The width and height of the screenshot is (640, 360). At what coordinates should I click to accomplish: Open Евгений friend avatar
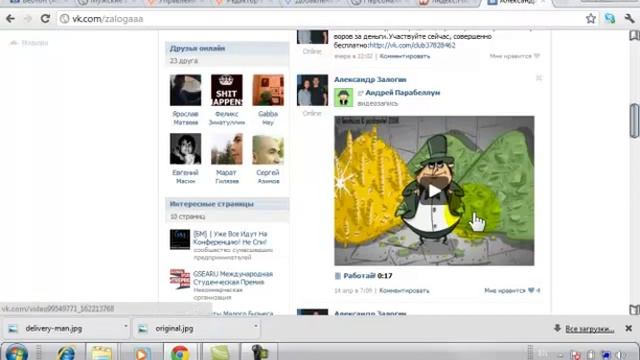click(x=185, y=149)
